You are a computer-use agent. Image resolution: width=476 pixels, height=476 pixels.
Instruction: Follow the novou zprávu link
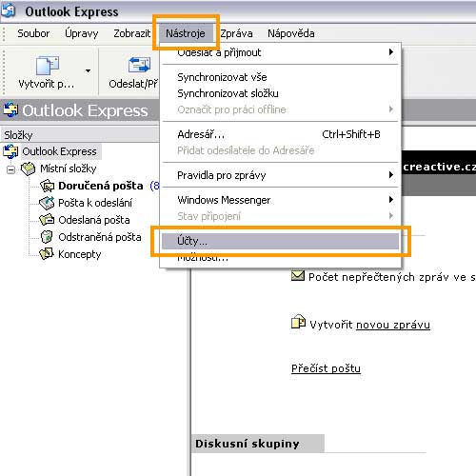pyautogui.click(x=393, y=325)
